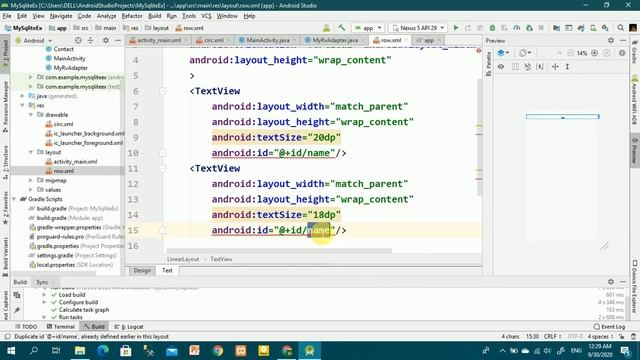The width and height of the screenshot is (640, 360).
Task: Open File Explorer from taskbar
Action: pyautogui.click(x=80, y=351)
